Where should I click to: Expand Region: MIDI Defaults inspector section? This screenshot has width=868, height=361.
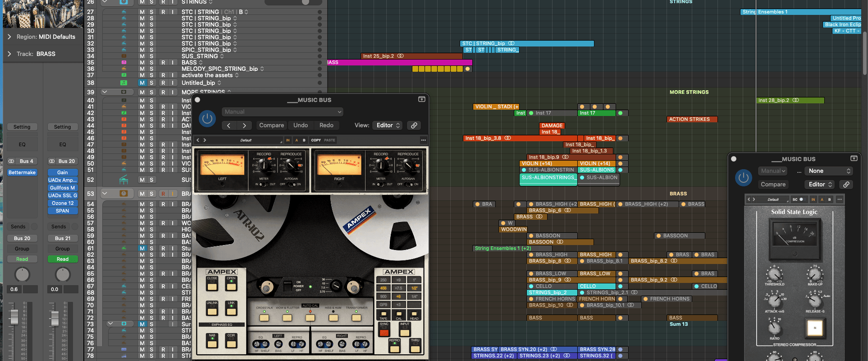(9, 37)
